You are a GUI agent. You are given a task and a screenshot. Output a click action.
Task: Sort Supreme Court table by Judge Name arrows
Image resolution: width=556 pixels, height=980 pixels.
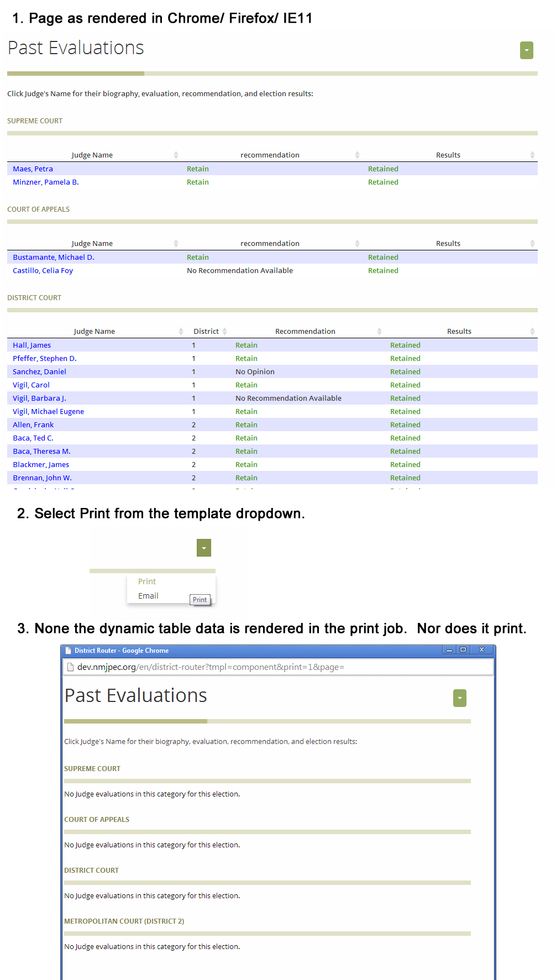tap(176, 155)
